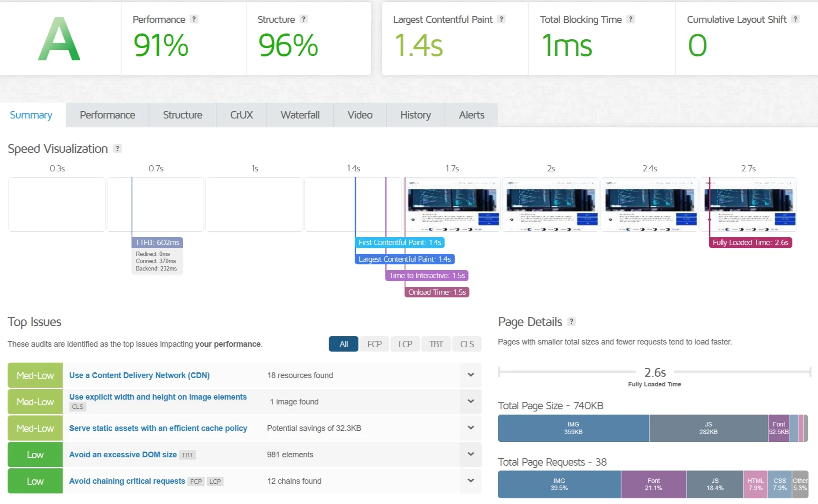Click the Total Blocking Time help icon
Viewport: 818px width, 504px height.
(x=630, y=19)
